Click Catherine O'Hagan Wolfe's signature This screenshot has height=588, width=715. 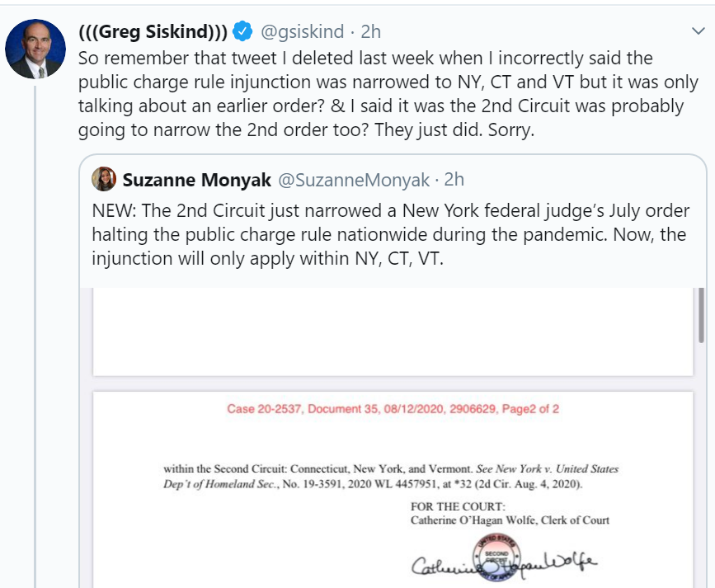[503, 565]
